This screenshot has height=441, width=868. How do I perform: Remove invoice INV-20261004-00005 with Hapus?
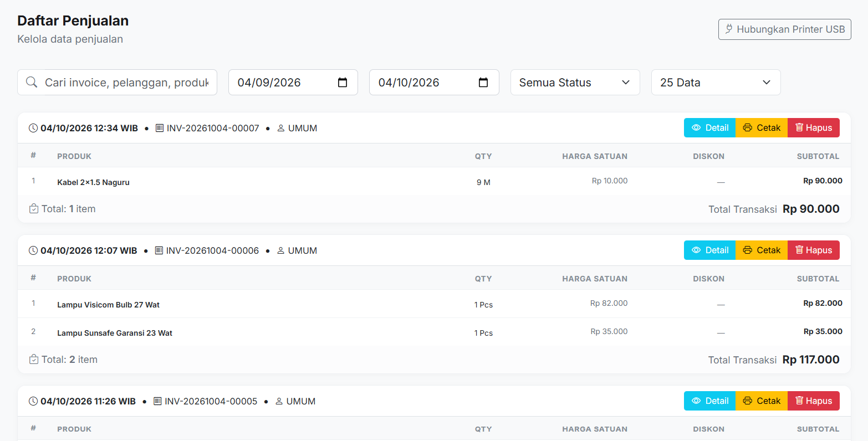point(814,401)
